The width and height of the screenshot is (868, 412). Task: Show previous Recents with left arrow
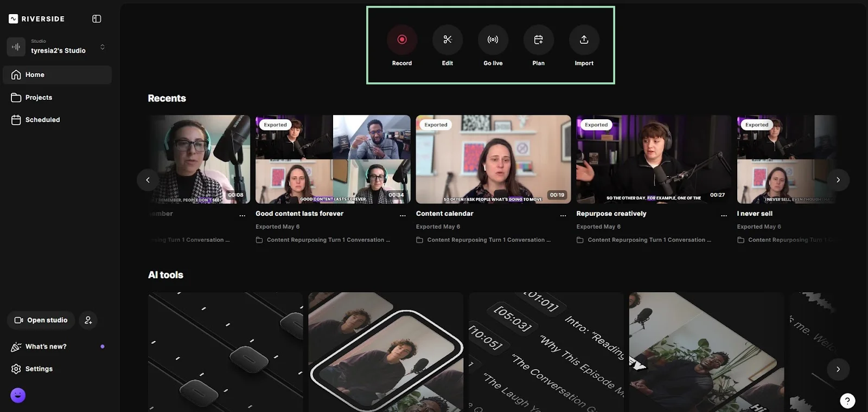(148, 180)
